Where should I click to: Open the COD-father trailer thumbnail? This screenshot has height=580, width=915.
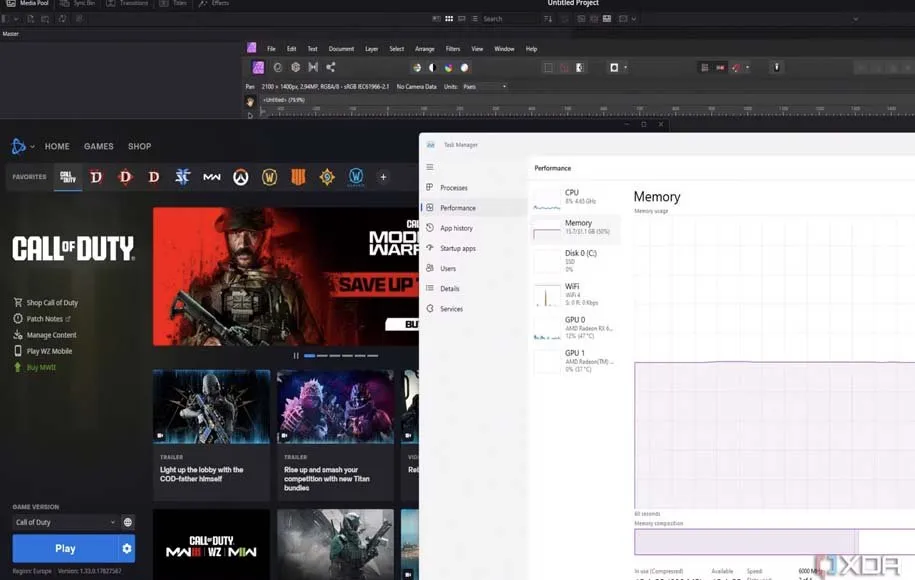pyautogui.click(x=211, y=406)
